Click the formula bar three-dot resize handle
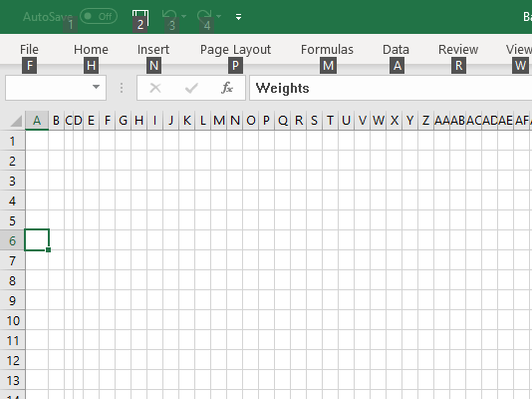Viewport: 532px width, 399px height. coord(122,88)
